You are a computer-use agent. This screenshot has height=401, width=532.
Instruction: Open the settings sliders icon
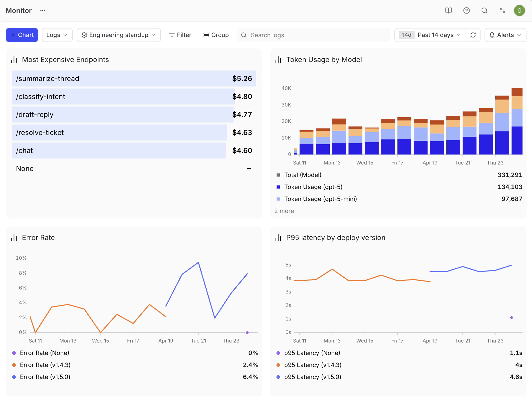click(x=502, y=10)
